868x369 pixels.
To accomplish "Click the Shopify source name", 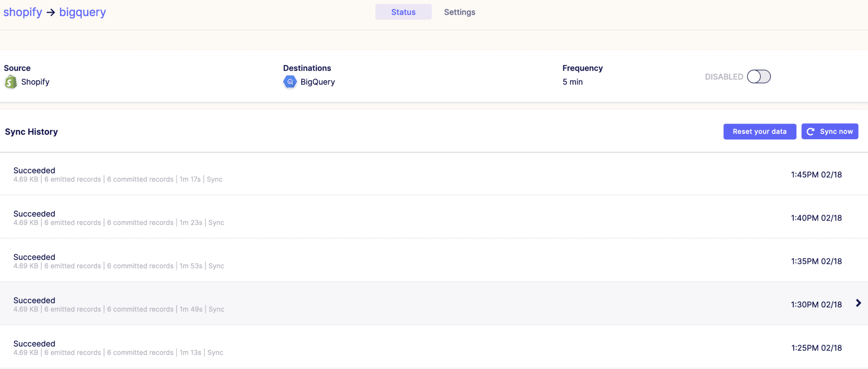I will [x=35, y=82].
